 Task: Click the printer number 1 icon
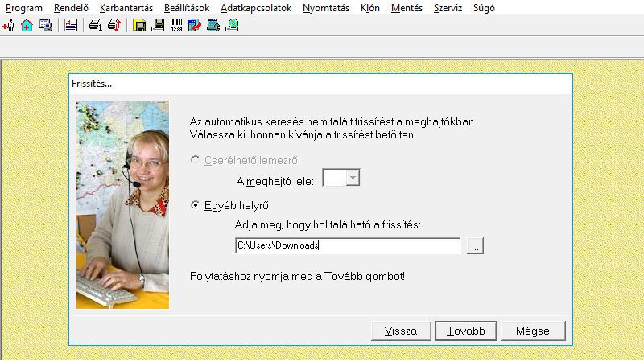[96, 26]
